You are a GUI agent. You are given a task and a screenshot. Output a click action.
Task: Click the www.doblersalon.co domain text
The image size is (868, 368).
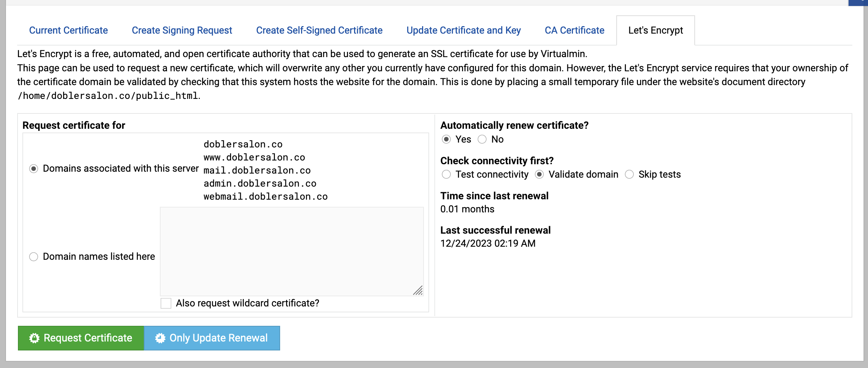tap(254, 158)
